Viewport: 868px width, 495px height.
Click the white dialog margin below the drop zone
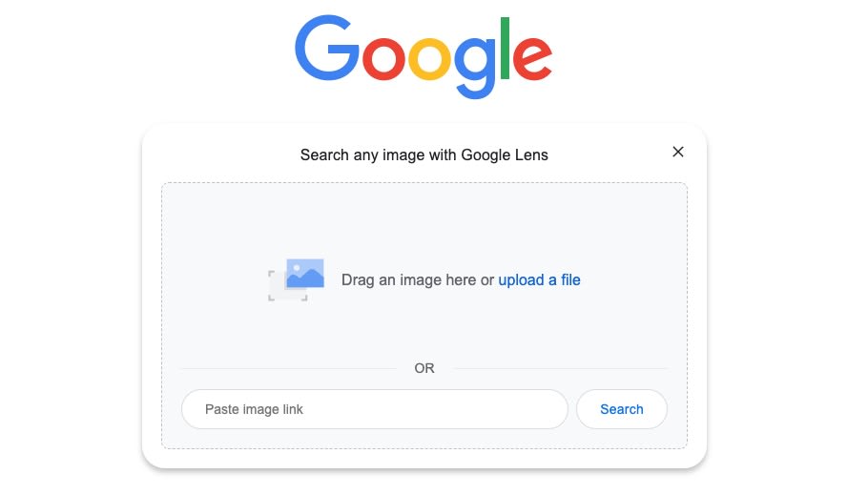[424, 458]
